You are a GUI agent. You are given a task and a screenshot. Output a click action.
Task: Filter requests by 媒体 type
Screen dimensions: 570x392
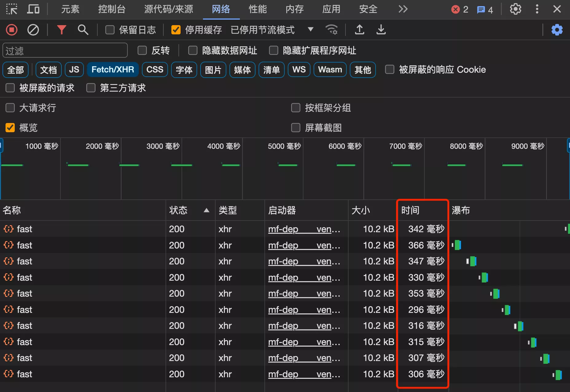[242, 70]
